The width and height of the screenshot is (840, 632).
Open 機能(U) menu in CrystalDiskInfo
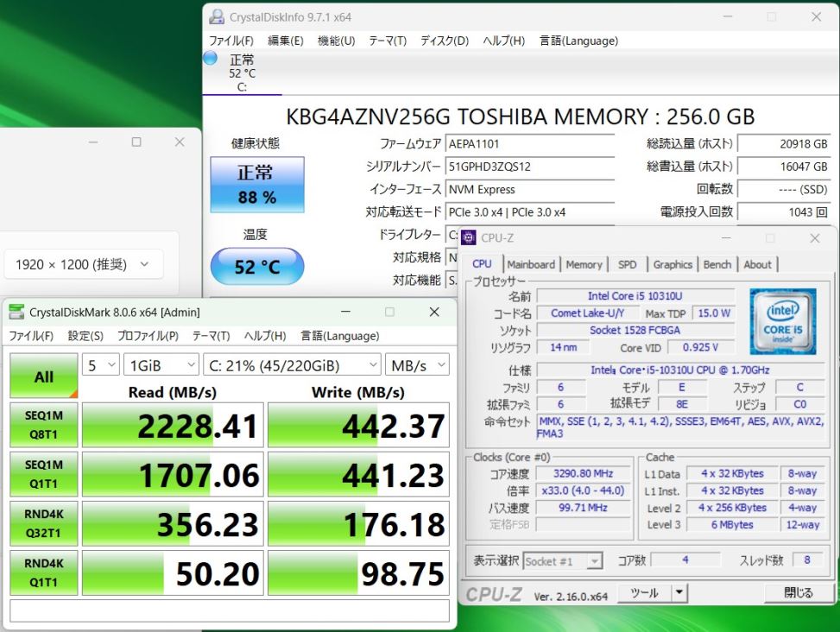336,41
